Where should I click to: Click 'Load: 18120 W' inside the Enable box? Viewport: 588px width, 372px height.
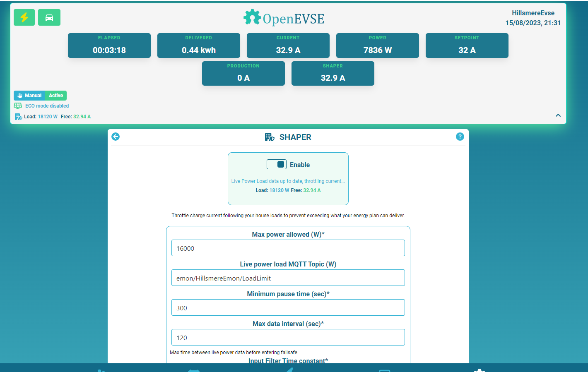tap(272, 190)
